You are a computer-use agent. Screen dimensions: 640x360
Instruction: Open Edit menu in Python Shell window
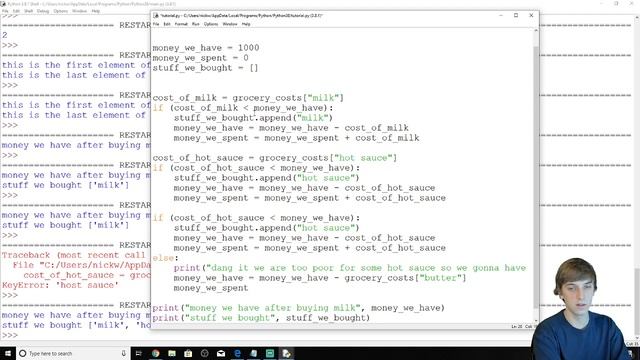16,11
